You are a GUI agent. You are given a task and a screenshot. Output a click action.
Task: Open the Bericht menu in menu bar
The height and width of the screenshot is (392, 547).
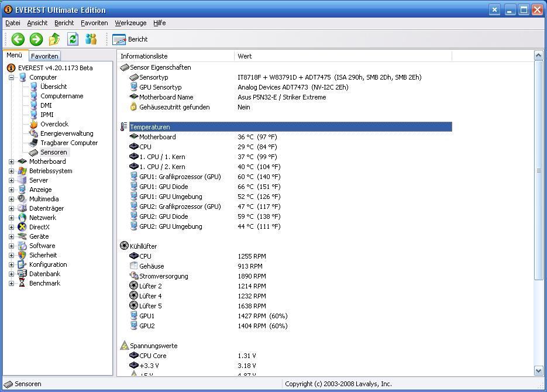pyautogui.click(x=64, y=23)
